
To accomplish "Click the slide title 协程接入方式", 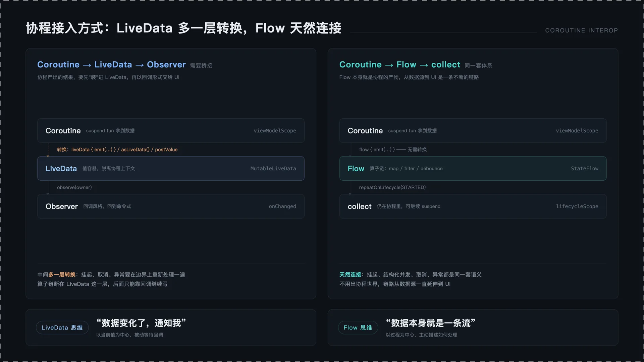I will (183, 28).
